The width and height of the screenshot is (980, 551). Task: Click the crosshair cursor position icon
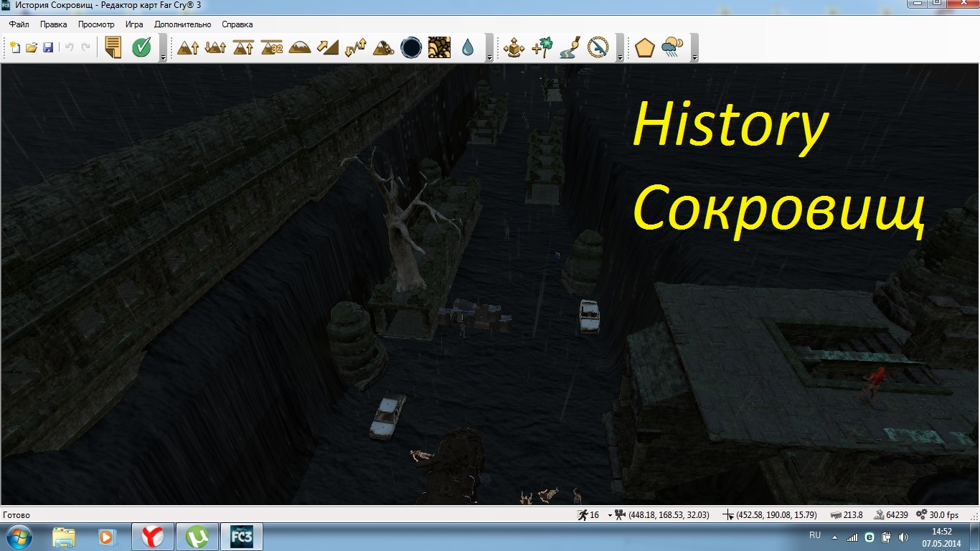click(728, 515)
